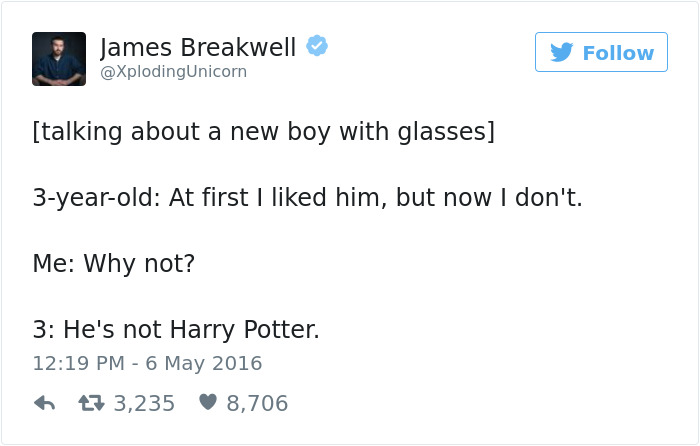The width and height of the screenshot is (700, 446).
Task: View the 3,235 retweets count
Action: pos(144,404)
